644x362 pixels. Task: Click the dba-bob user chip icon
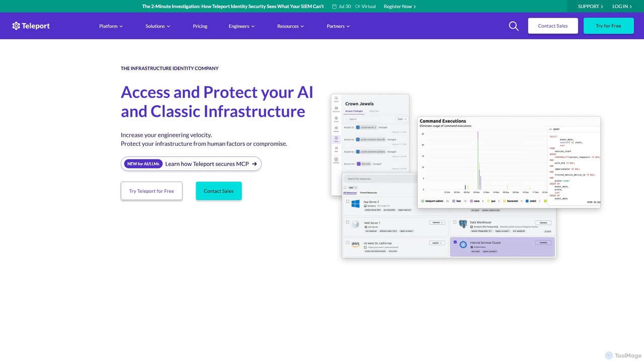coord(359,164)
